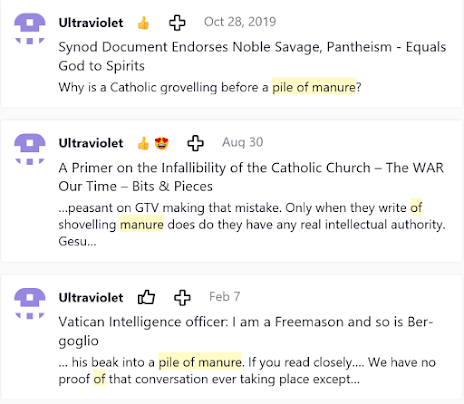Screen dimensions: 464x404
Task: Add reaction plus icon on Aug 30 comment
Action: 195,143
